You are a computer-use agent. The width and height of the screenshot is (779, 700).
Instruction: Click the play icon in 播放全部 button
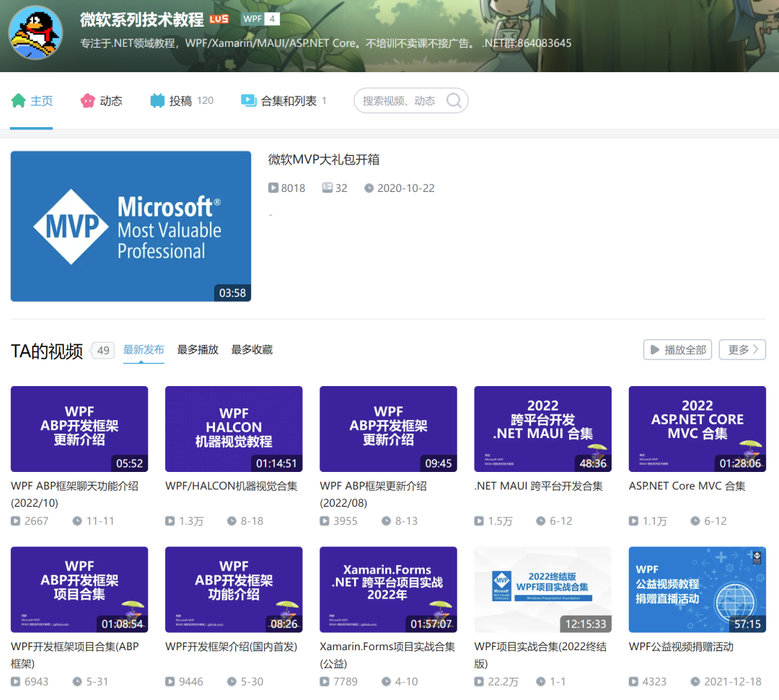tap(655, 349)
